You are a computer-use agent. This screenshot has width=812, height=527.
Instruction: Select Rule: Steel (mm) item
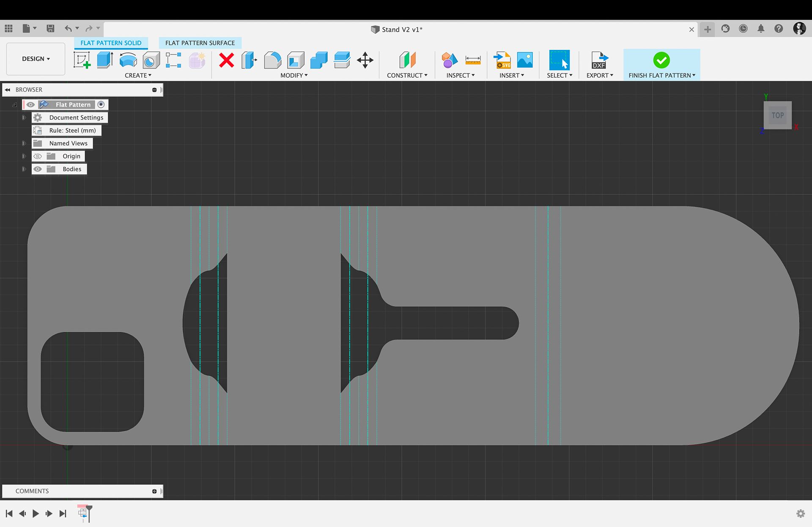(x=66, y=131)
